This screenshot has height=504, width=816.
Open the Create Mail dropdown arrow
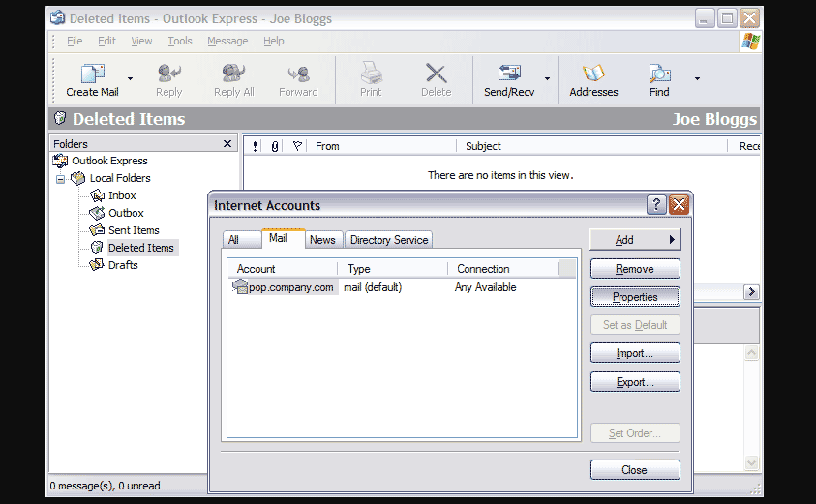point(130,79)
